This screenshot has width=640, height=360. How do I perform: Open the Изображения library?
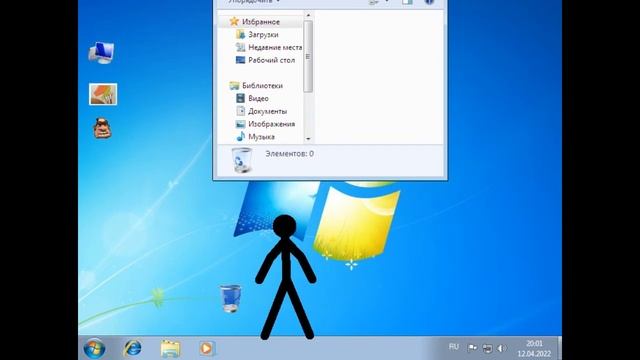[271, 124]
